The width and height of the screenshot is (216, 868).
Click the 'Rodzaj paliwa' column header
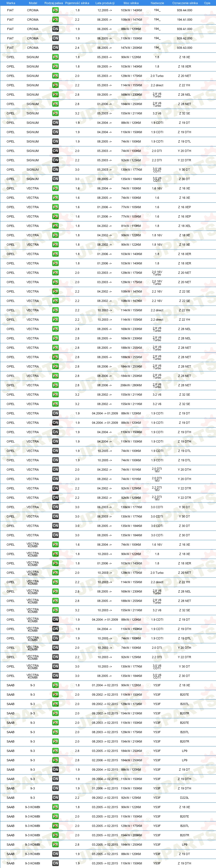[x=54, y=3]
